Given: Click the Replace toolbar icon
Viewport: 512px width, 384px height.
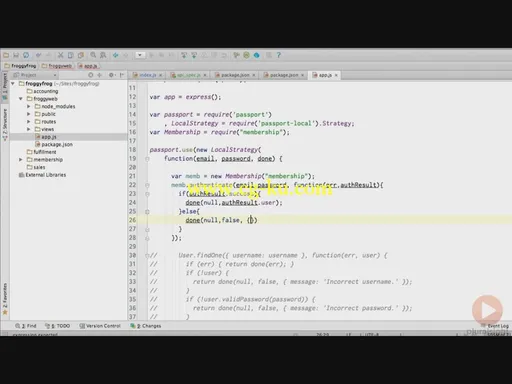Looking at the screenshot, I should coord(103,55).
